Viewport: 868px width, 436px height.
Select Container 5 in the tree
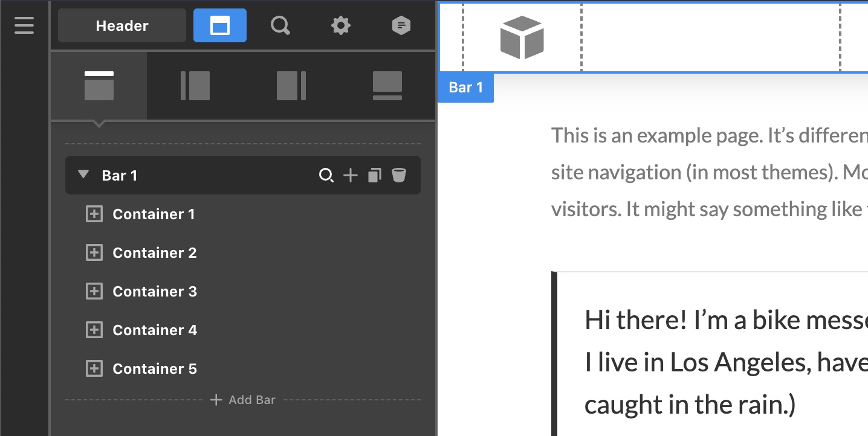tap(155, 369)
